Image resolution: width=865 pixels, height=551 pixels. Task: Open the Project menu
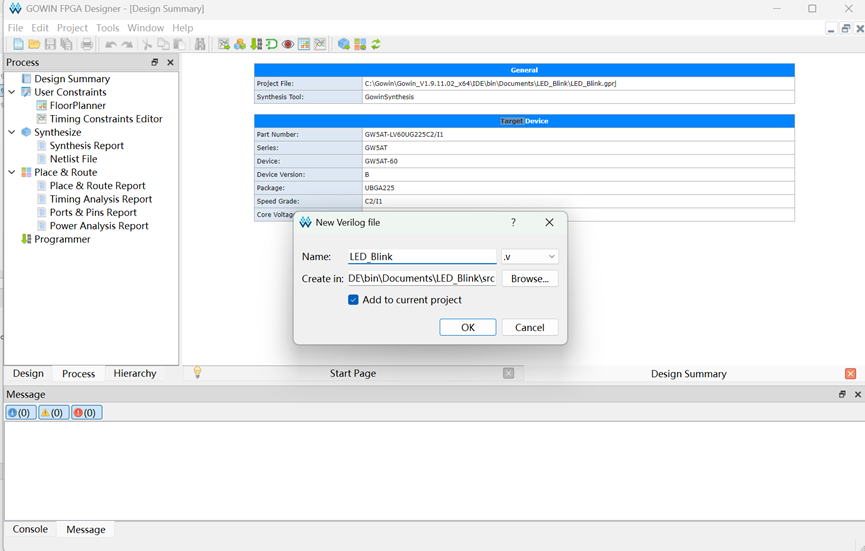(x=72, y=28)
